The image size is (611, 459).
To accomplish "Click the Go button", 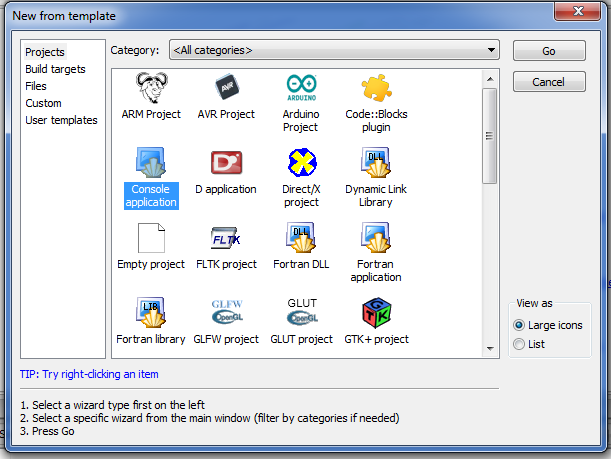I will point(549,51).
